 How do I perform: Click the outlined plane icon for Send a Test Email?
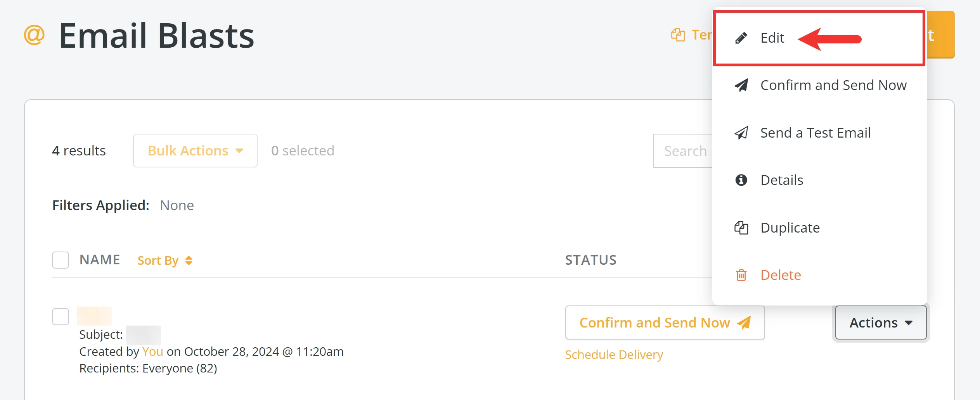pyautogui.click(x=741, y=133)
